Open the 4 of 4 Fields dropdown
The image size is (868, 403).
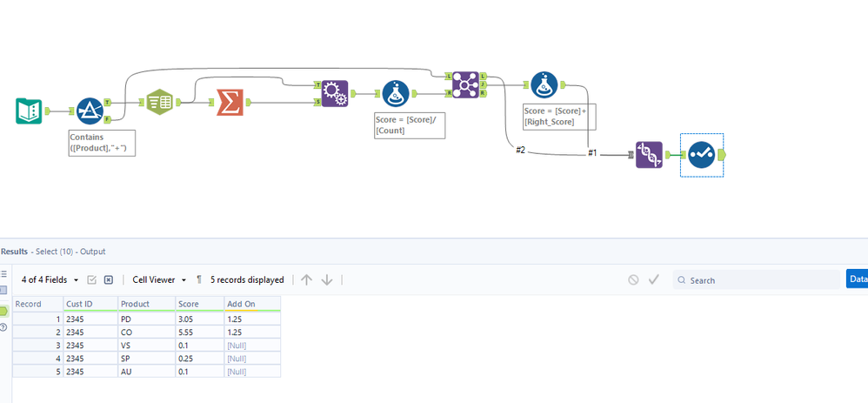tap(50, 280)
